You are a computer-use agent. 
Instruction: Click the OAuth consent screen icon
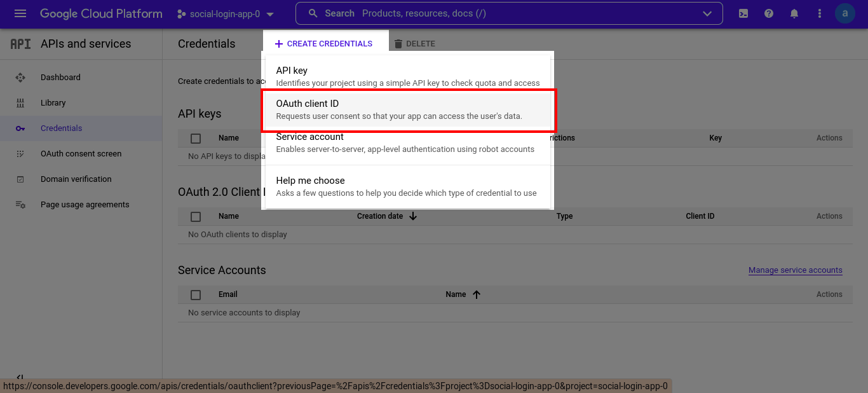20,154
